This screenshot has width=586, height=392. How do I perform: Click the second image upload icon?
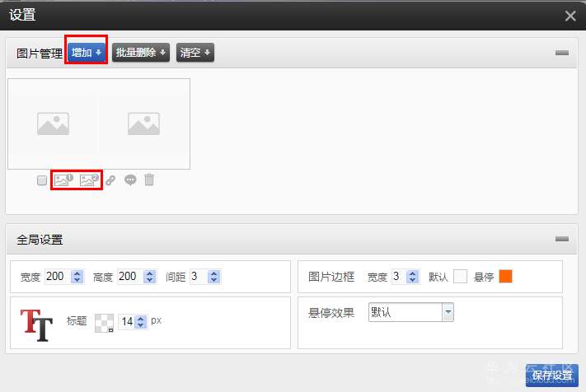point(89,180)
